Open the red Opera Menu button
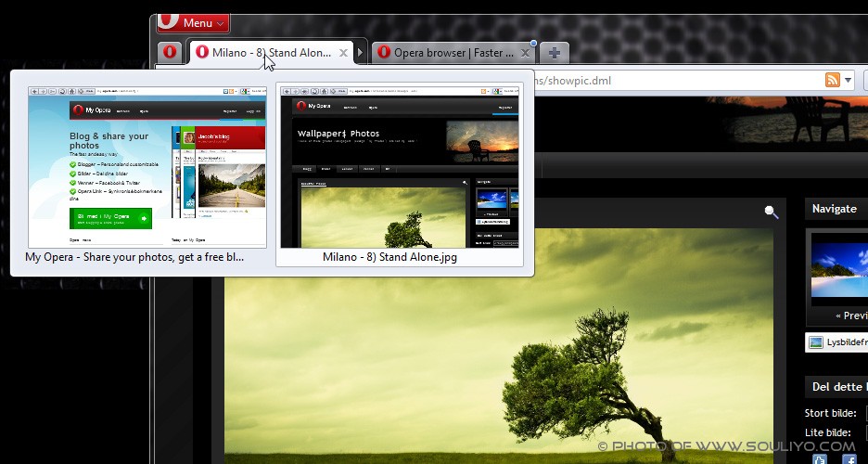This screenshot has width=868, height=464. (x=193, y=22)
